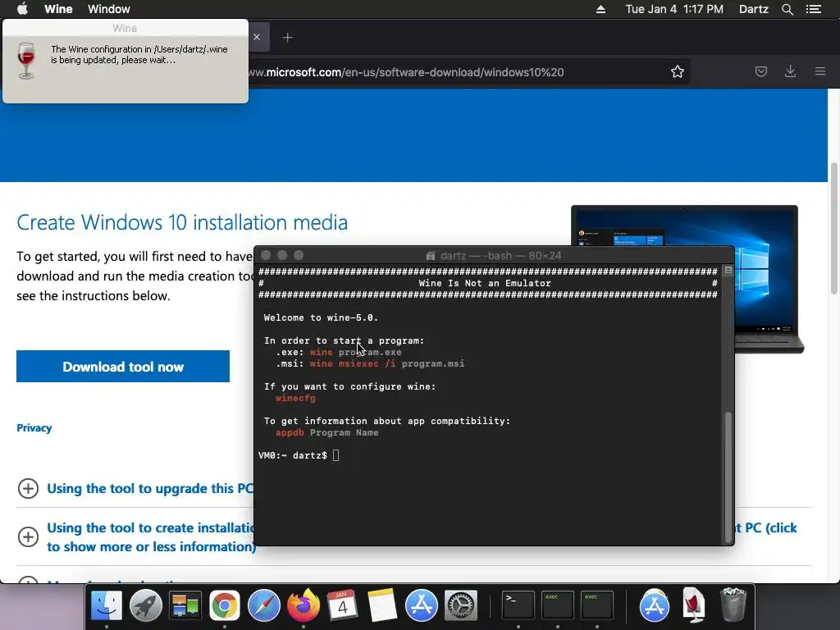
Task: Click Terminal alternate screen scroll icon
Action: point(728,271)
